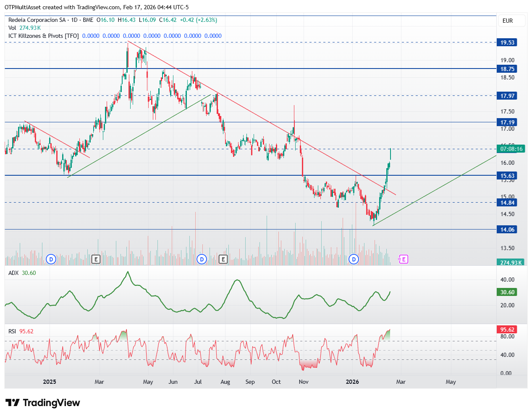Click the 18.75 horizontal line price label
This screenshot has height=417, width=532.
click(x=507, y=69)
